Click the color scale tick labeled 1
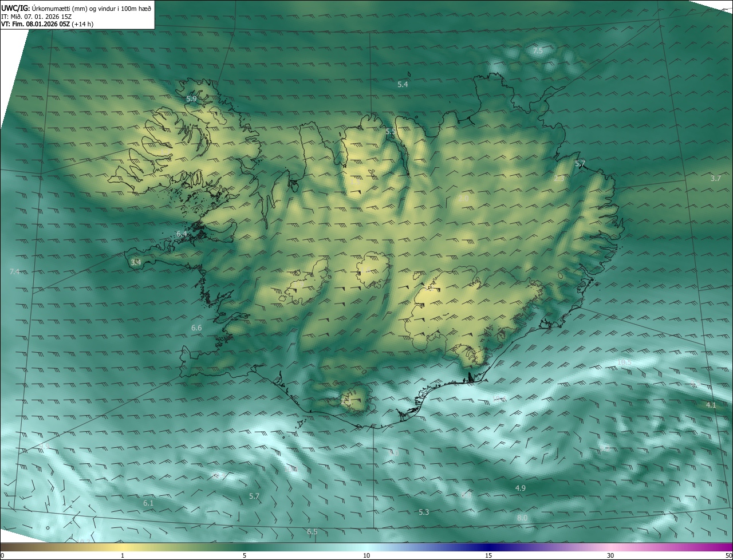The image size is (733, 560). pyautogui.click(x=123, y=555)
